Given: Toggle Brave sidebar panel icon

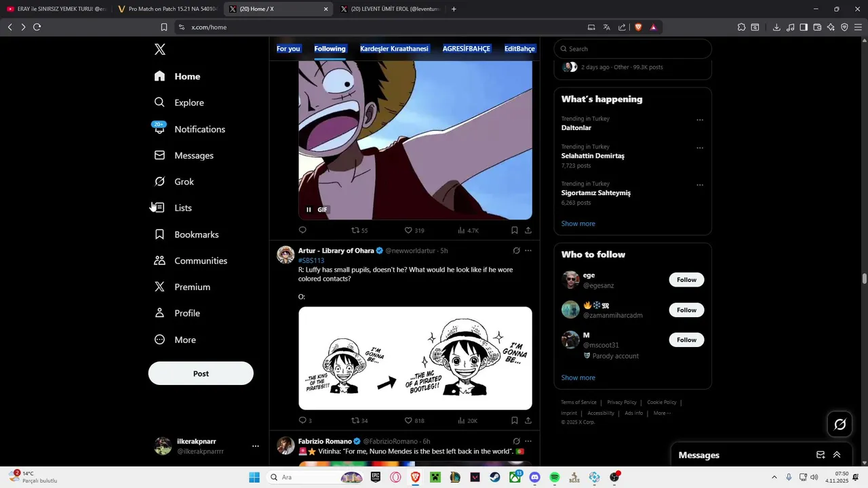Looking at the screenshot, I should (x=804, y=27).
